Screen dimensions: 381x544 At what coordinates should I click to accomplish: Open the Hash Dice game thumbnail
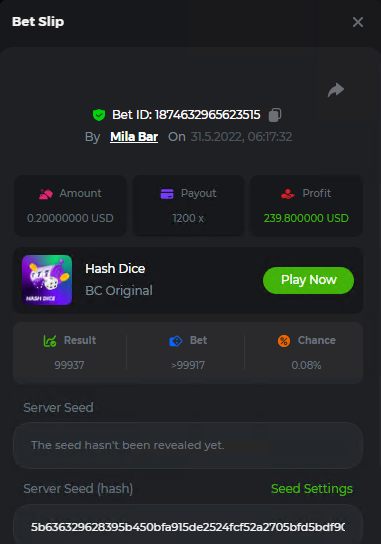(x=47, y=280)
